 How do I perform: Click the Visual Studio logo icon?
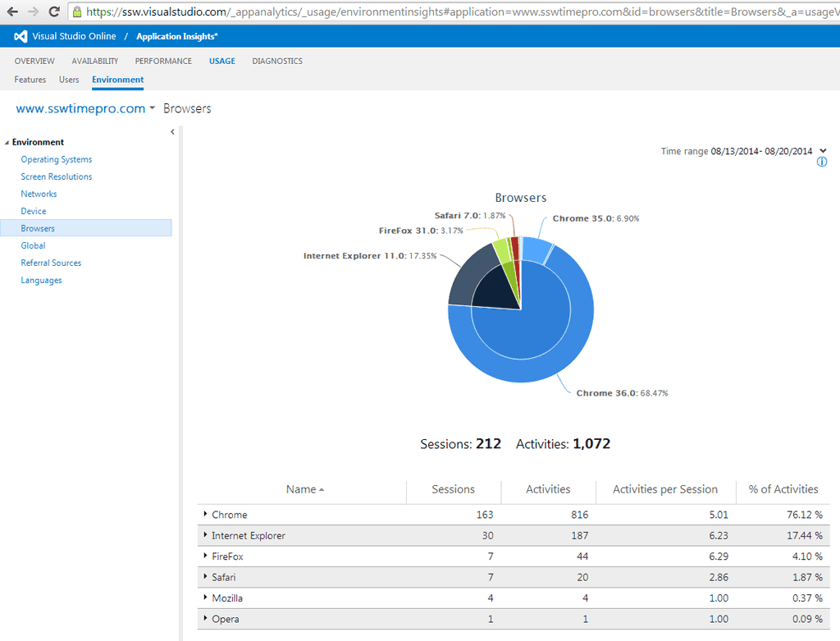[21, 36]
